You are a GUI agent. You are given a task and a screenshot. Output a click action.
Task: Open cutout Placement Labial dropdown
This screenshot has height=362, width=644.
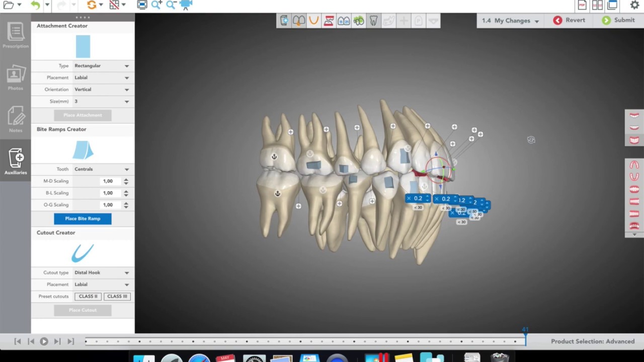tap(102, 285)
